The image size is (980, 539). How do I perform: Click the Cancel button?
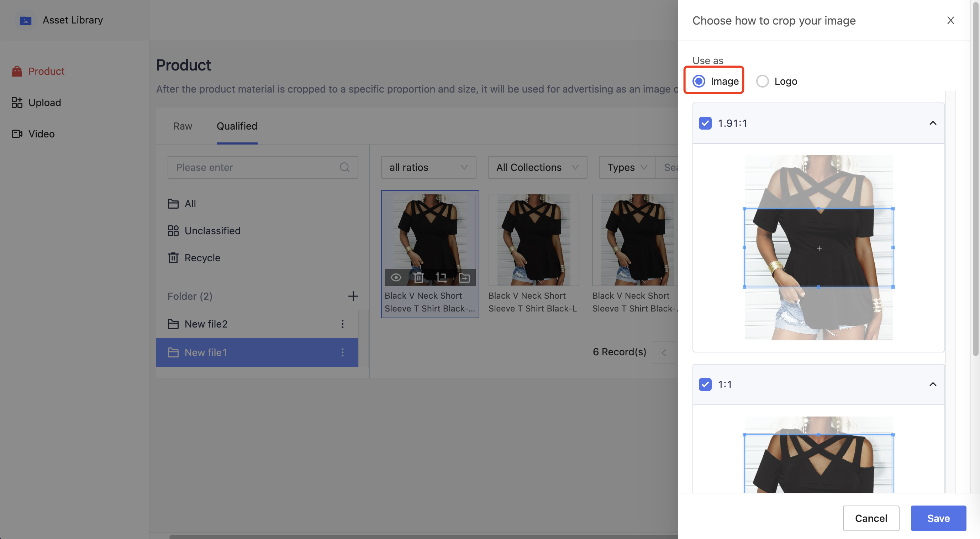(x=871, y=518)
